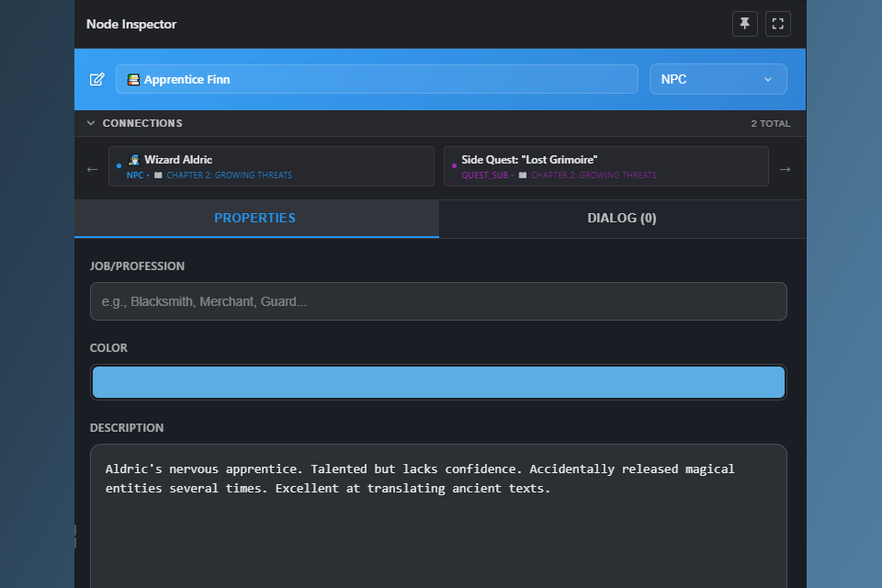Click the blue COLOR swatch
882x588 pixels.
click(x=438, y=381)
